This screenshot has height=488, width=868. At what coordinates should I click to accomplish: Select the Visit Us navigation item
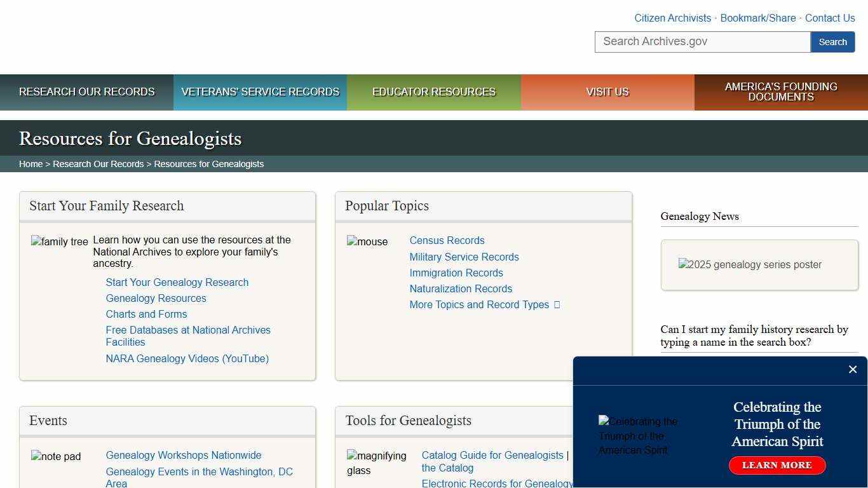click(607, 91)
